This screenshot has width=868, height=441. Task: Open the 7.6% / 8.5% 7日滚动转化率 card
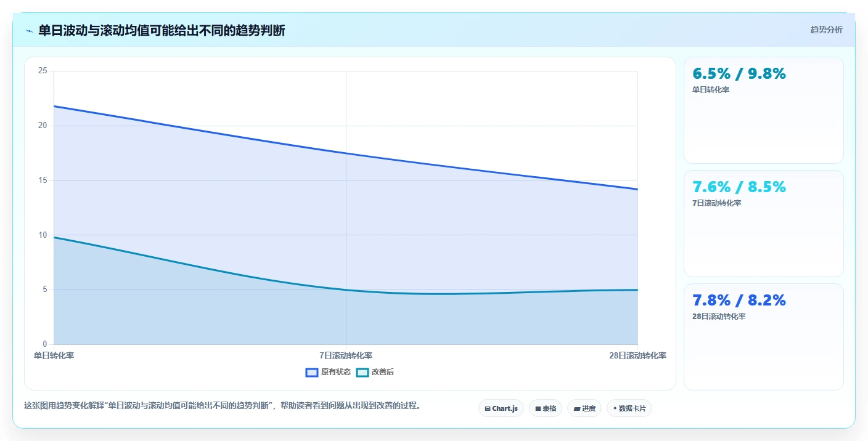pos(763,224)
